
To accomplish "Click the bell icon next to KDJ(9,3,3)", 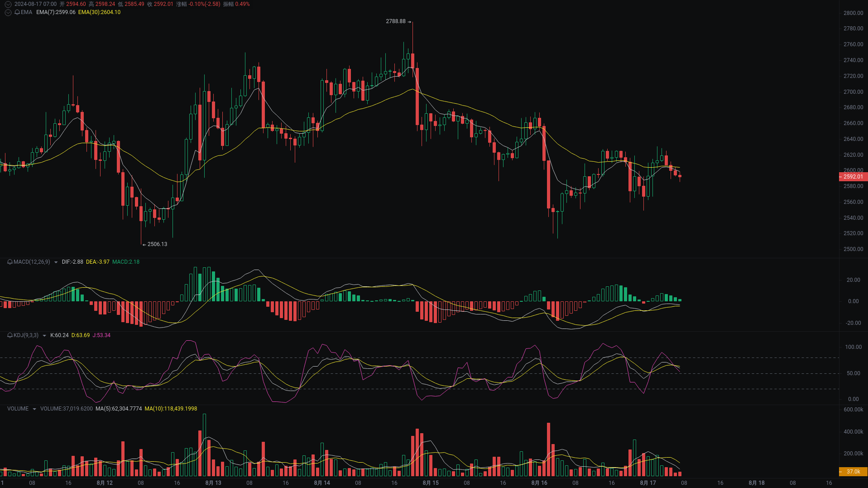I will pyautogui.click(x=9, y=335).
